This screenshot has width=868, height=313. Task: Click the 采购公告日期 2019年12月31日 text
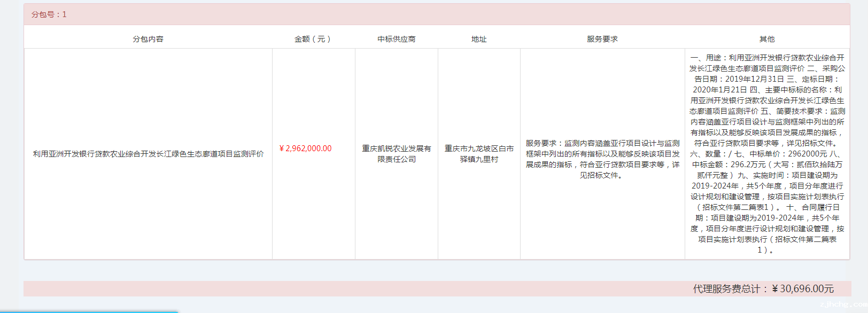point(754,79)
